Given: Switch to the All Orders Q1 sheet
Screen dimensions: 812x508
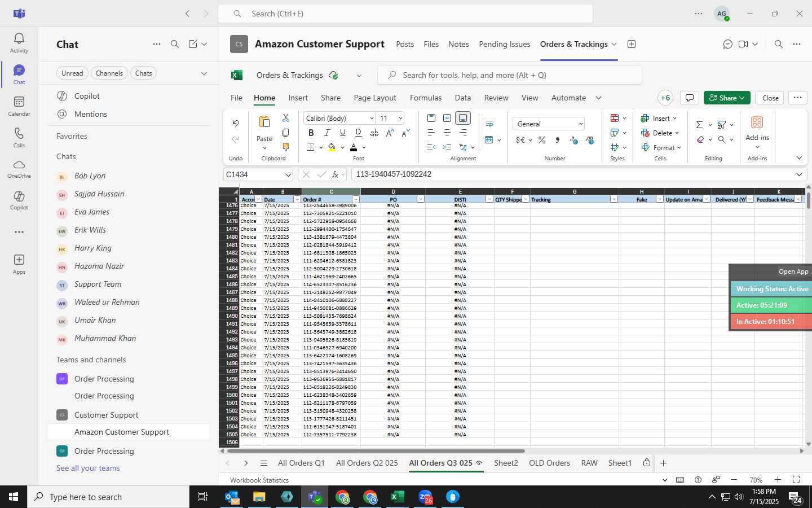Looking at the screenshot, I should click(x=301, y=463).
